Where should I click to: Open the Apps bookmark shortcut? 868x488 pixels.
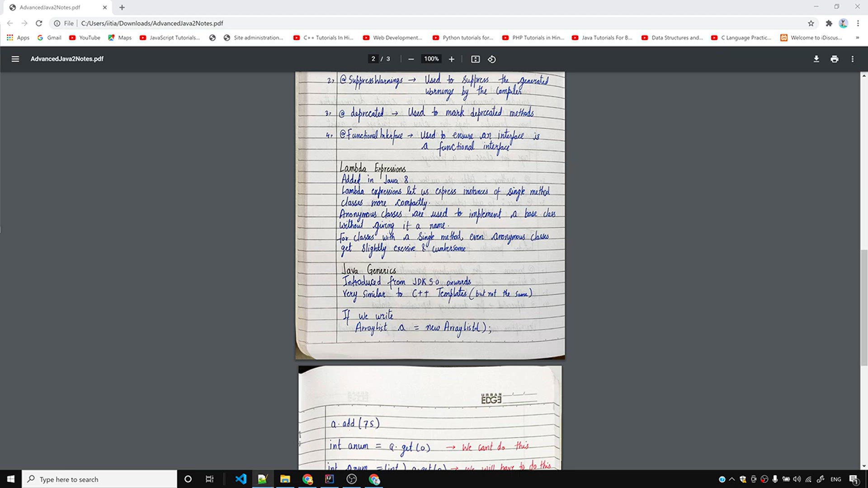pos(18,38)
